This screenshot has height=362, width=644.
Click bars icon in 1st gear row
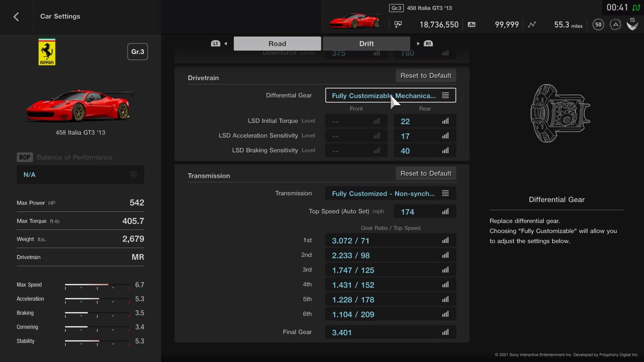445,241
